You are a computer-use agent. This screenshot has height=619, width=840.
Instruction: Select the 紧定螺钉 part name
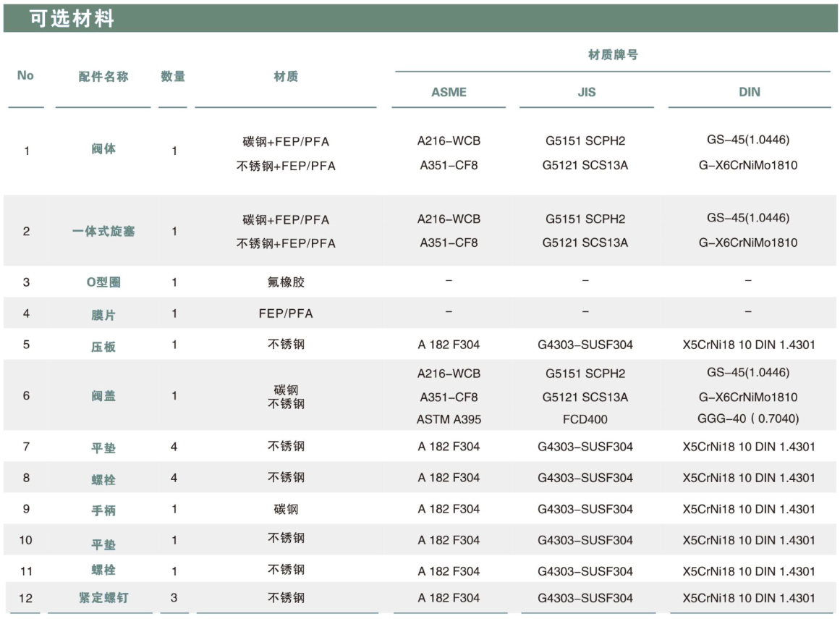tap(103, 598)
